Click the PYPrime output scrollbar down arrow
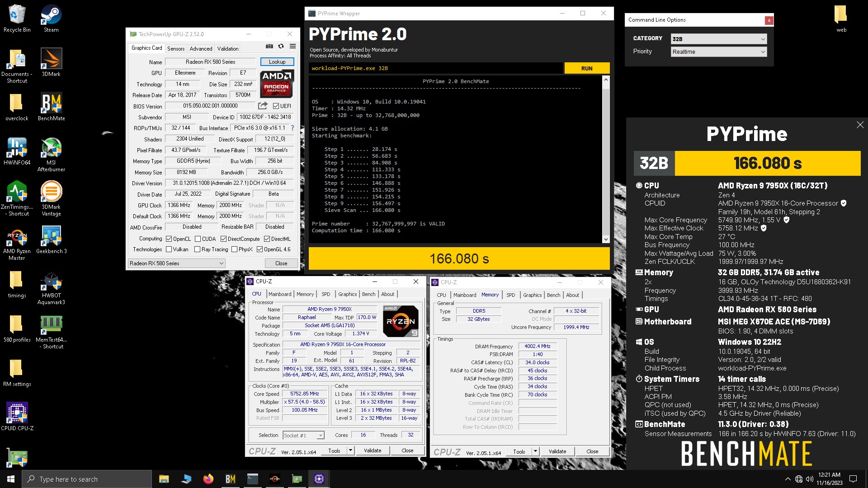The height and width of the screenshot is (488, 868). pos(606,239)
